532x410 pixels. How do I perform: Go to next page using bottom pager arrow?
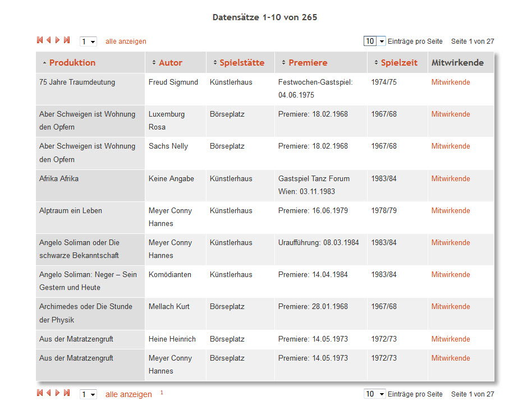point(57,393)
